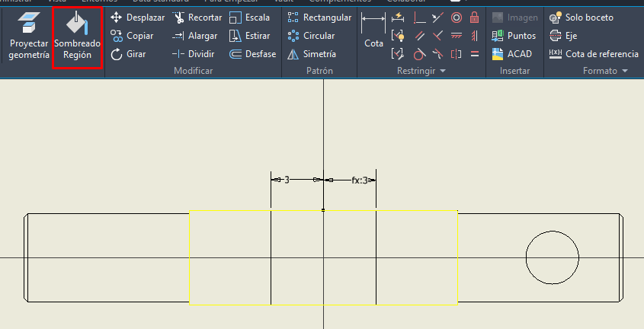Click the Insertar panel title

coord(514,71)
